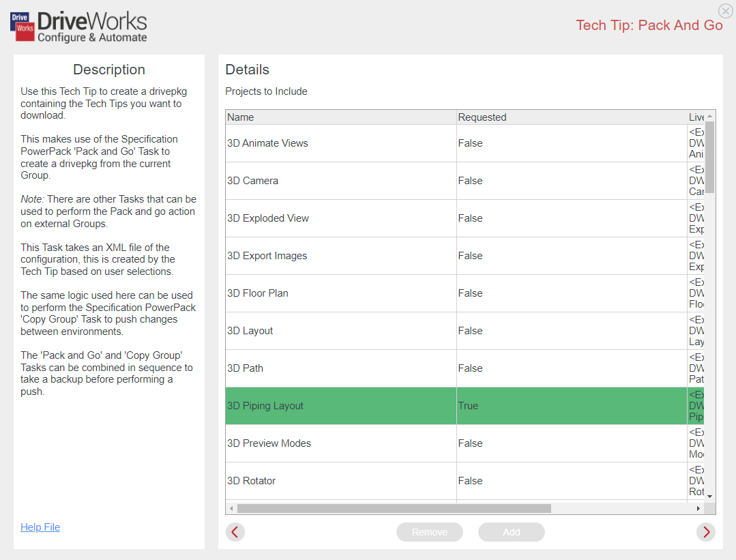Click the Add button
Image resolution: width=736 pixels, height=560 pixels.
tap(511, 531)
